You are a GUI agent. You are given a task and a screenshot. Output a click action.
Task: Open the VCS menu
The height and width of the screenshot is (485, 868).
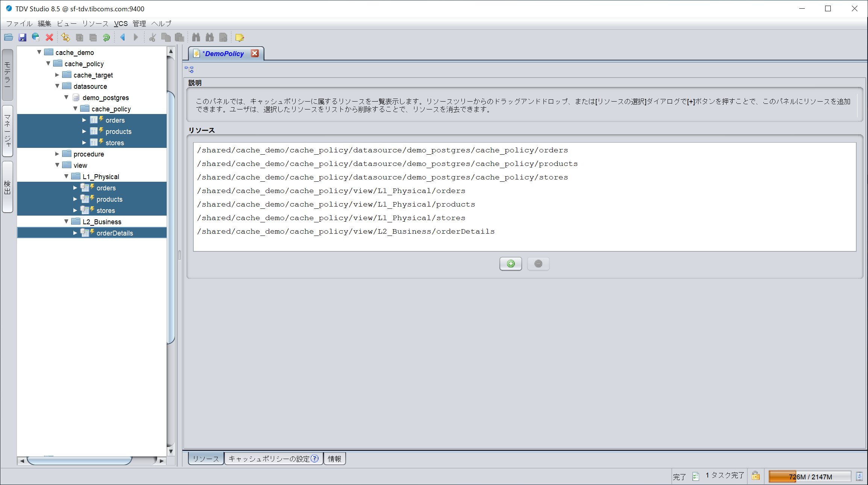click(121, 23)
